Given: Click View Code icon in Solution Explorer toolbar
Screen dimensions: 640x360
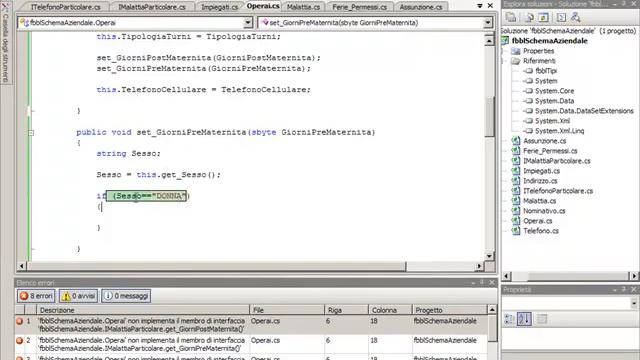Looking at the screenshot, I should tap(561, 18).
